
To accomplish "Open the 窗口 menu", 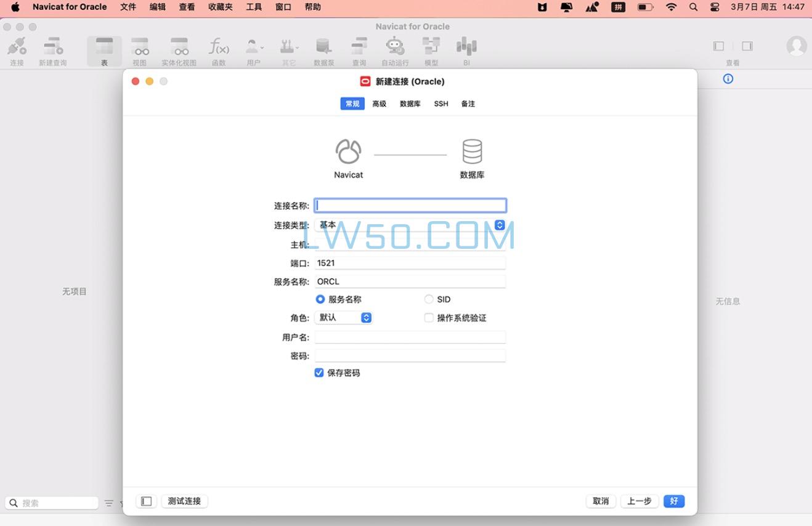I will 283,7.
